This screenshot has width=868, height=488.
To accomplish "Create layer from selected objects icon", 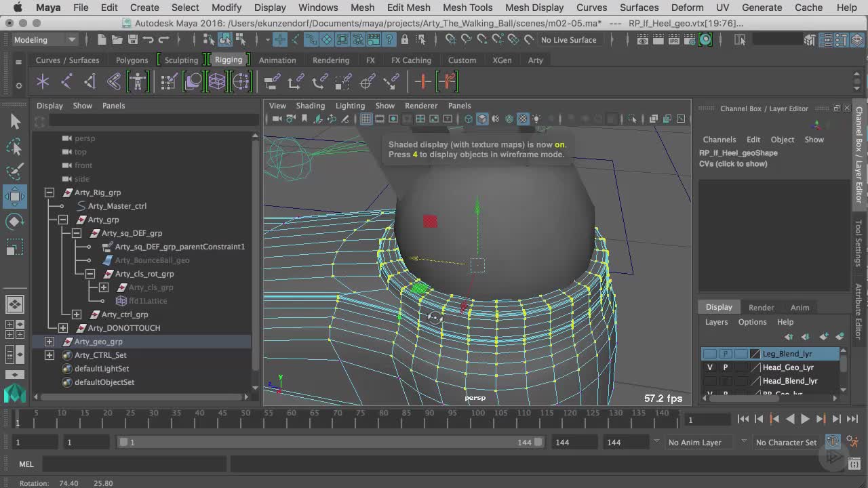I will click(x=840, y=337).
